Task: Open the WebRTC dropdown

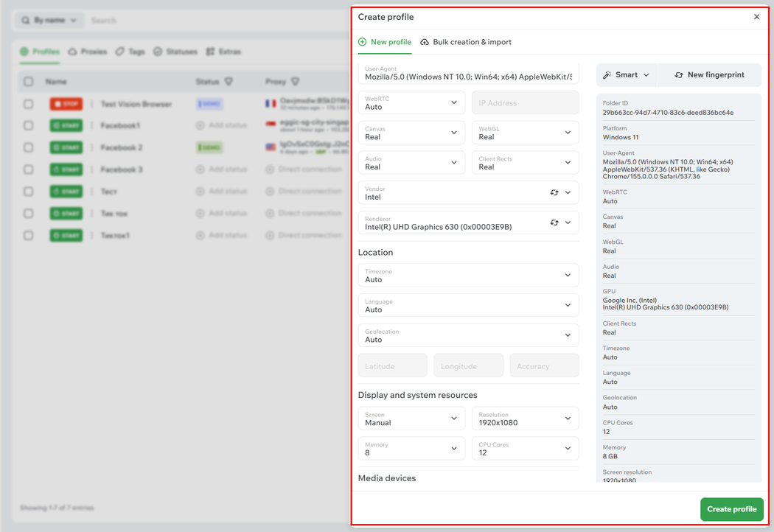Action: point(411,102)
